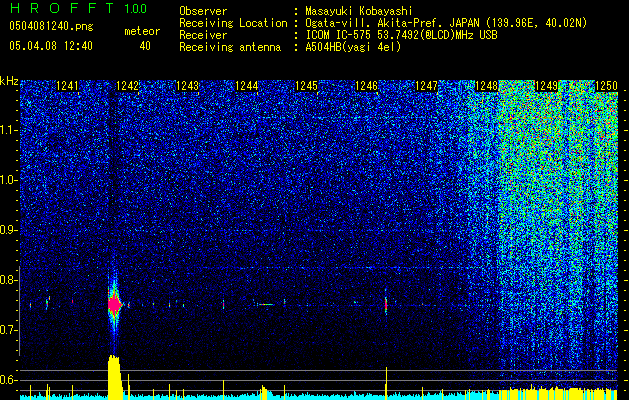Viewport: 629px width, 400px height.
Task: Click the 1250 time marker
Action: coord(606,86)
